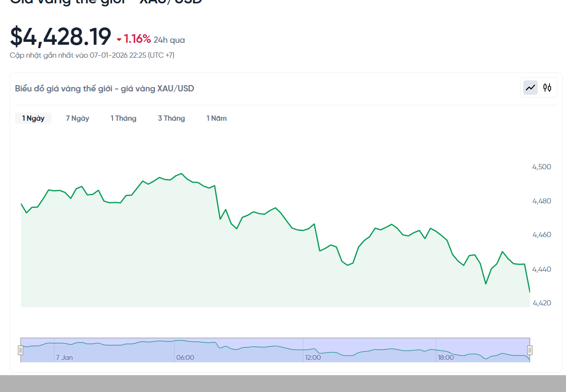566x392 pixels.
Task: Show the 1 Tháng chart range
Action: pos(124,118)
